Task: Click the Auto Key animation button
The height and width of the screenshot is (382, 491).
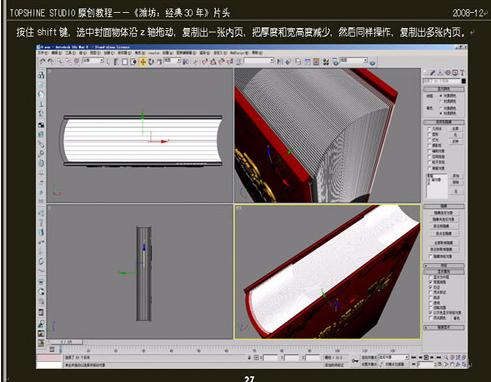Action: 370,357
